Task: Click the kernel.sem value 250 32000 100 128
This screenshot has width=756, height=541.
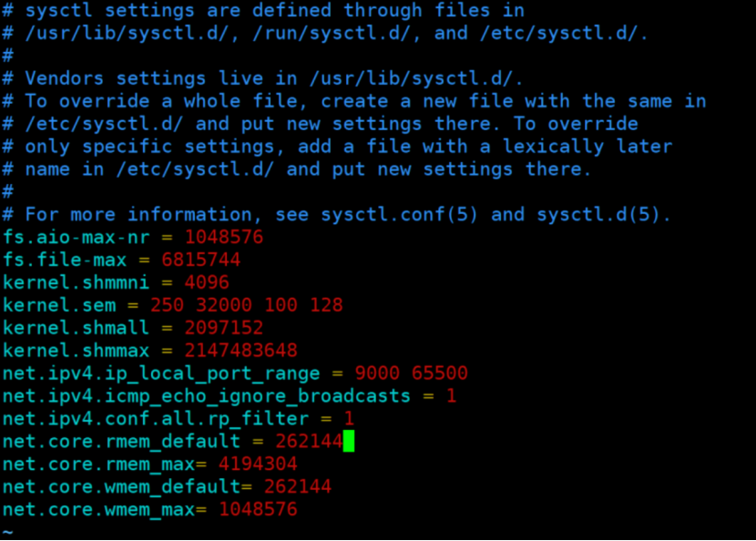Action: 246,305
